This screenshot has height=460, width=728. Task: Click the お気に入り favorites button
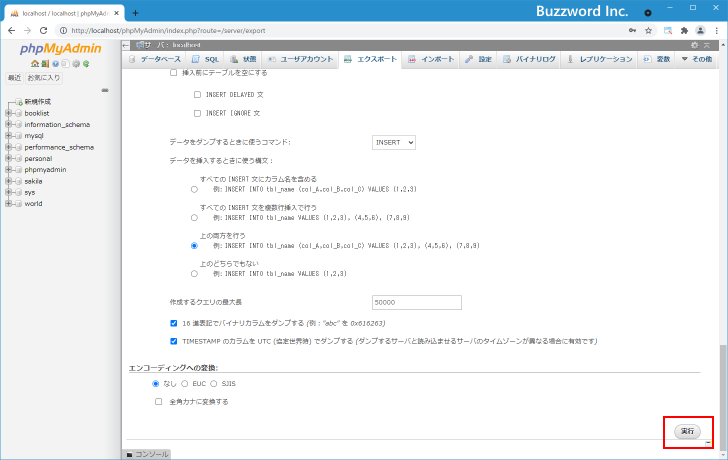pos(44,78)
